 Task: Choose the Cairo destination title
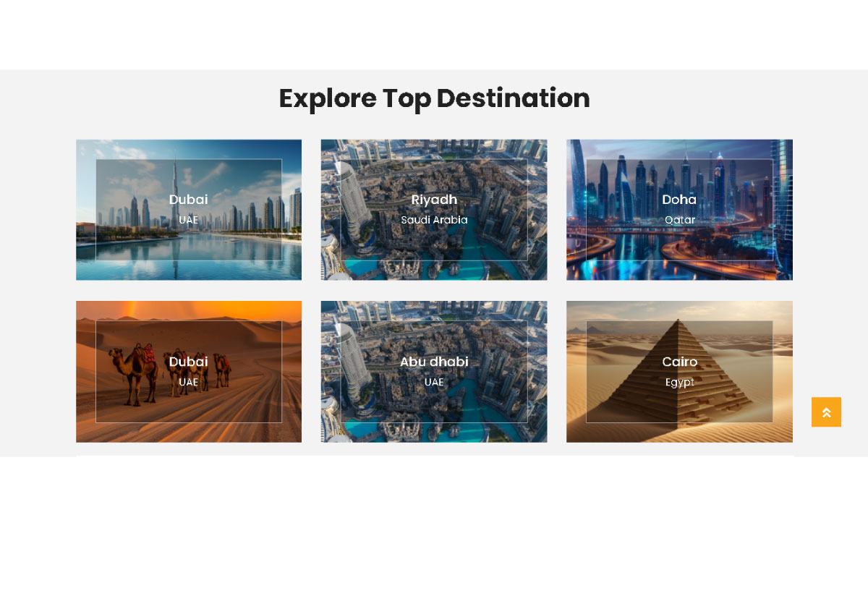679,362
